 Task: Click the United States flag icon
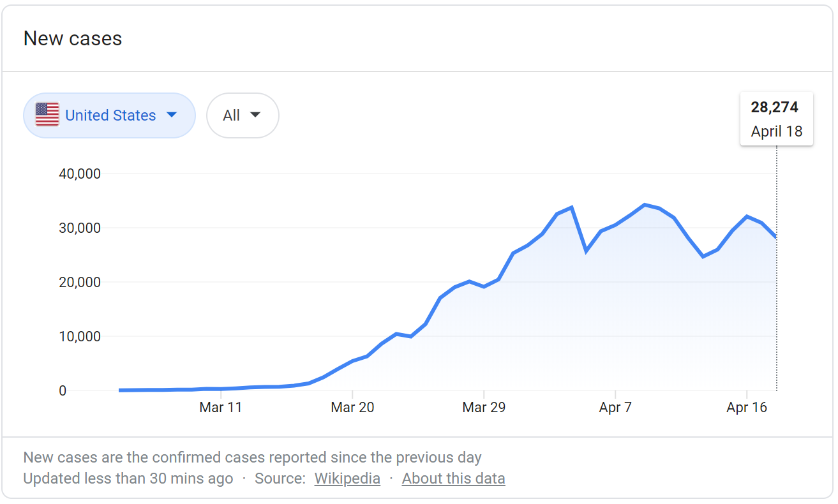click(x=47, y=115)
